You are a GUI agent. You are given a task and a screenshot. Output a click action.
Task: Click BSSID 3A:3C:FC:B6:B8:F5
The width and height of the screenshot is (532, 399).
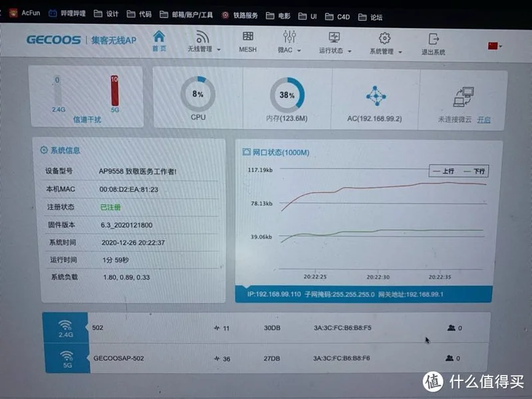pos(342,328)
